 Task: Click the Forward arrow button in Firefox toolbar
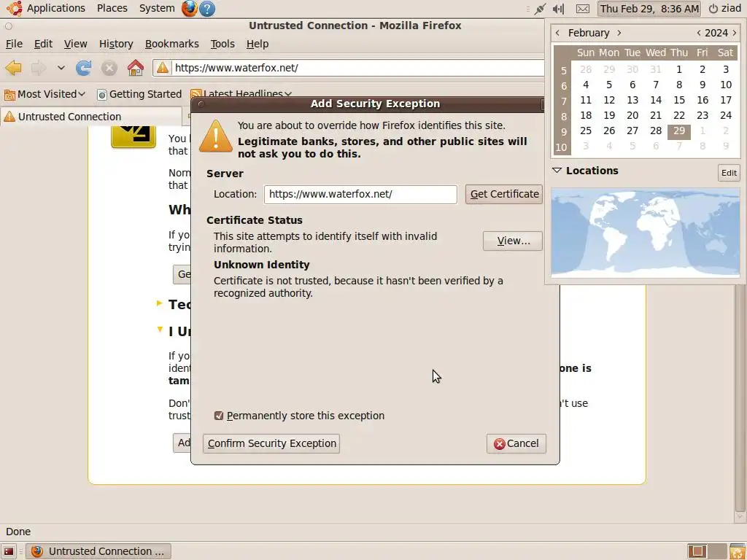pos(39,68)
